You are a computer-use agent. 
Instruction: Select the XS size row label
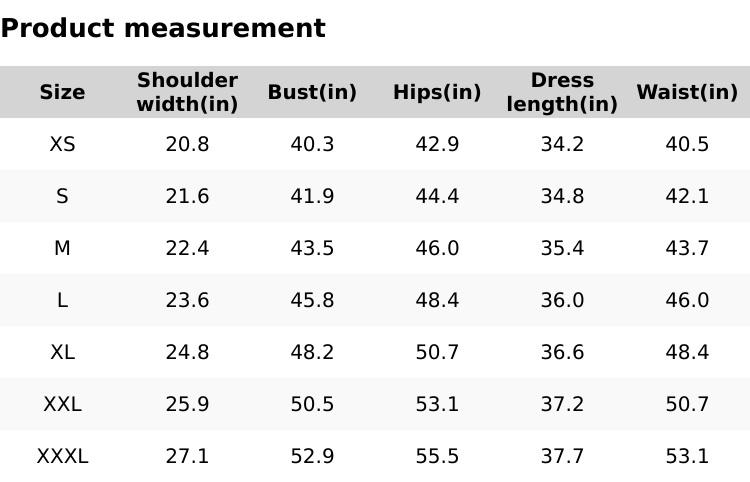click(x=62, y=144)
